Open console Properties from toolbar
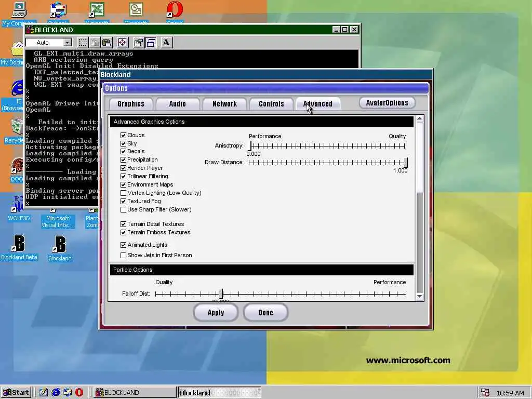This screenshot has height=399, width=532. 138,43
